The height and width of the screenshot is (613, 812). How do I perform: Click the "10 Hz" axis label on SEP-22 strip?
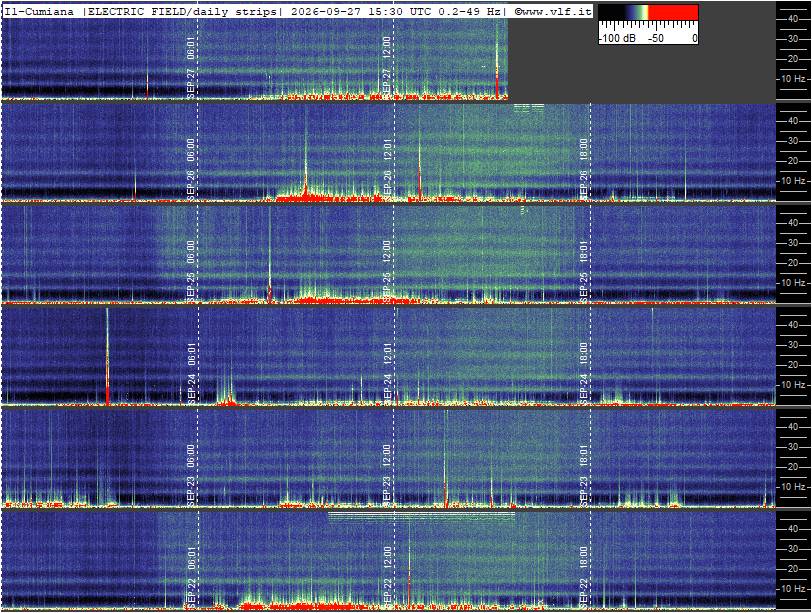[x=794, y=589]
